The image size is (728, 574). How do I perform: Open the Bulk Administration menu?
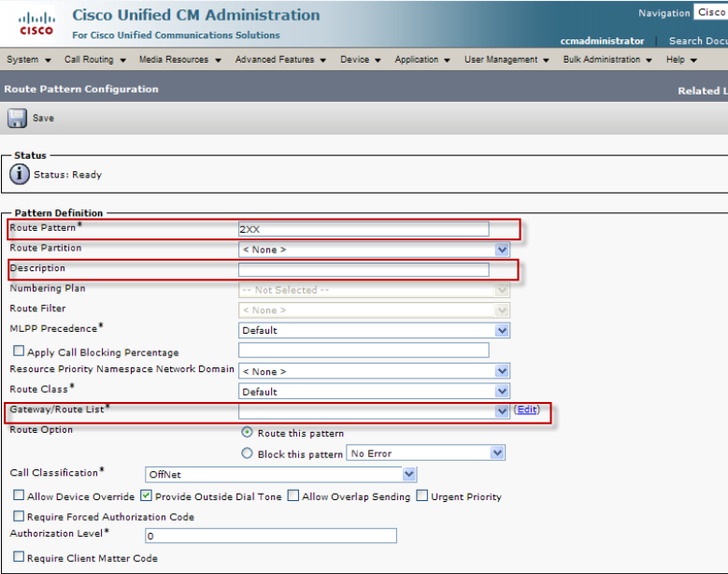(607, 60)
